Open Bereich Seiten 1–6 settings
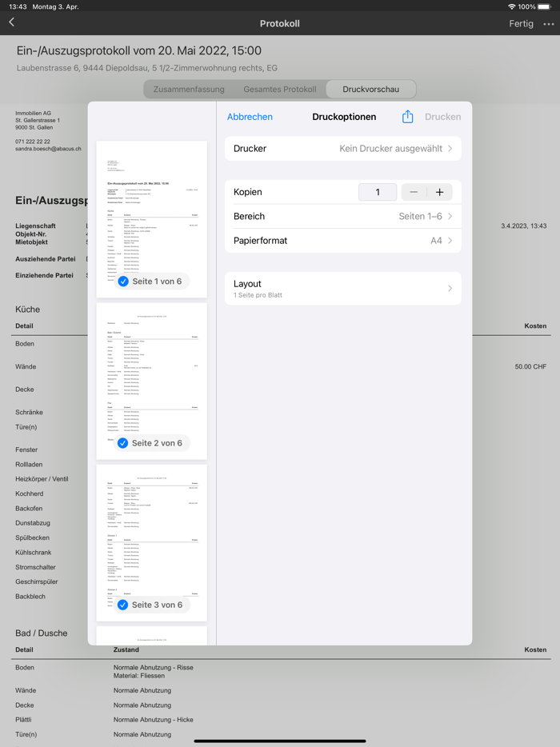The image size is (560, 747). 342,216
